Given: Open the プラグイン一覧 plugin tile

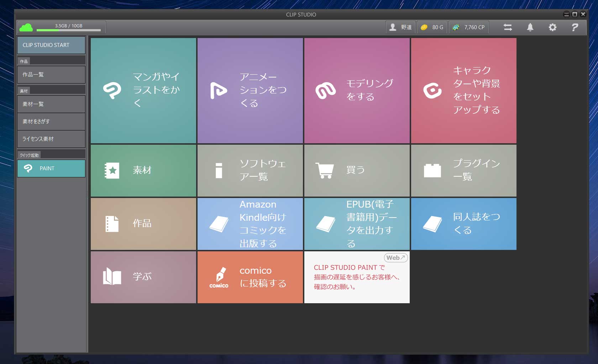Looking at the screenshot, I should (463, 171).
